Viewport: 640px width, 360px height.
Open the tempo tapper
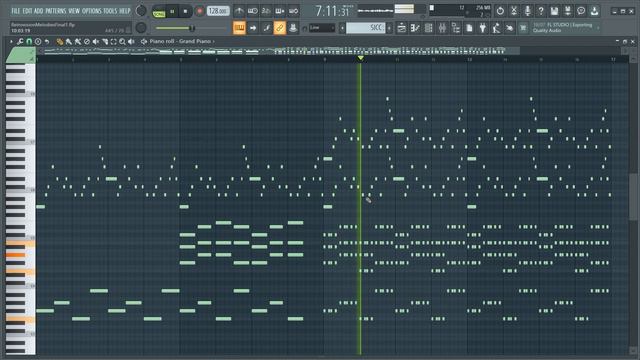tap(496, 28)
